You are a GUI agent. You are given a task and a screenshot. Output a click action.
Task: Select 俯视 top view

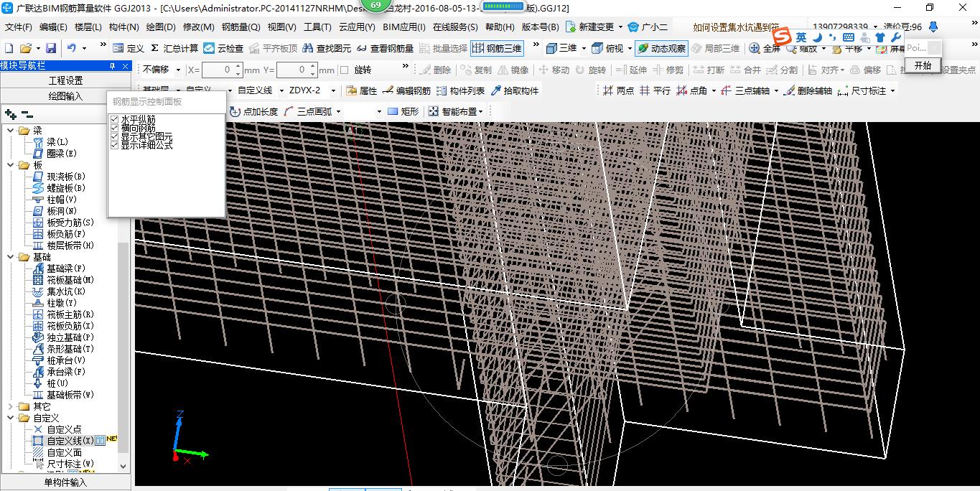607,48
